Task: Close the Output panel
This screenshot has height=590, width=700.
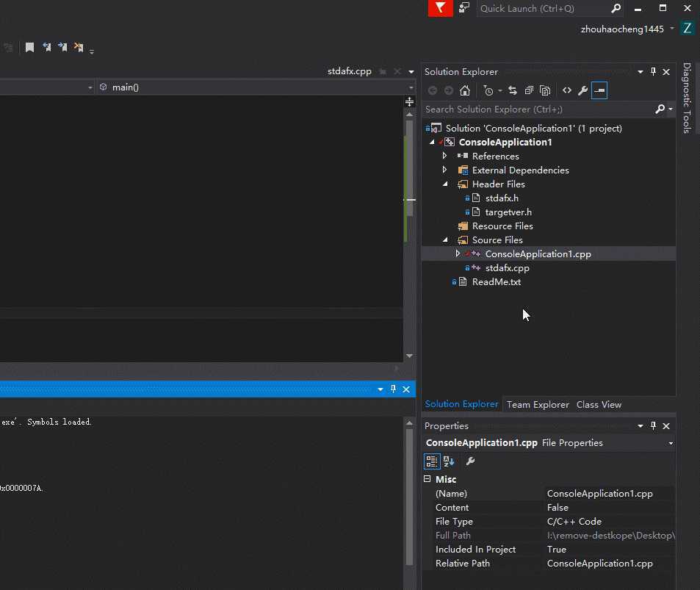Action: 406,389
